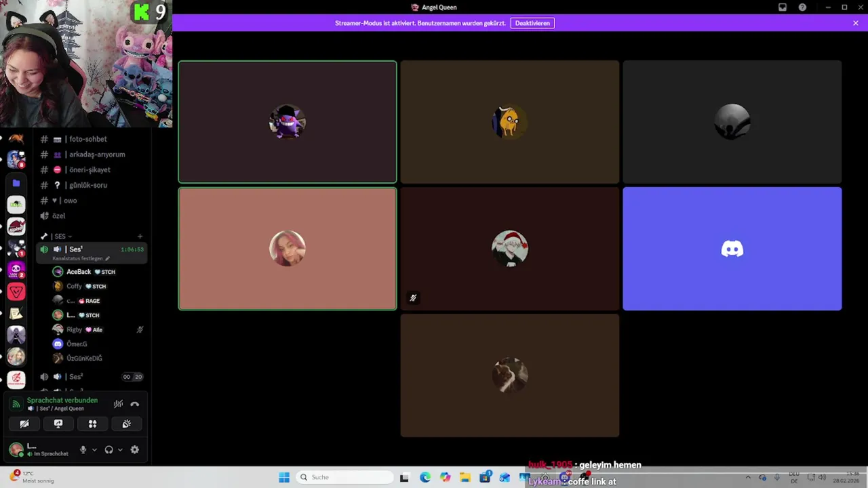Select the blue Discord logo tile
The image size is (868, 488).
[732, 249]
